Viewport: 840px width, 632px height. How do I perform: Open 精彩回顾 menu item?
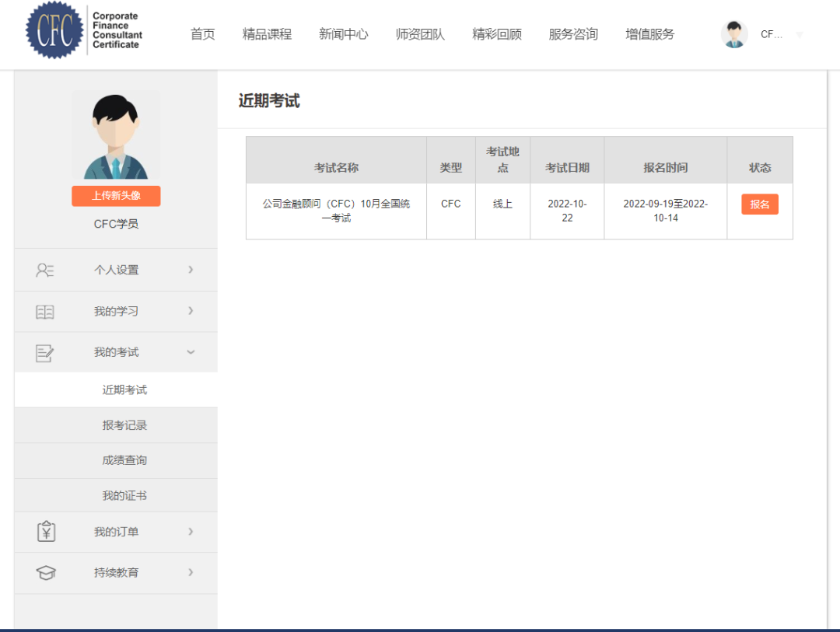click(x=496, y=34)
